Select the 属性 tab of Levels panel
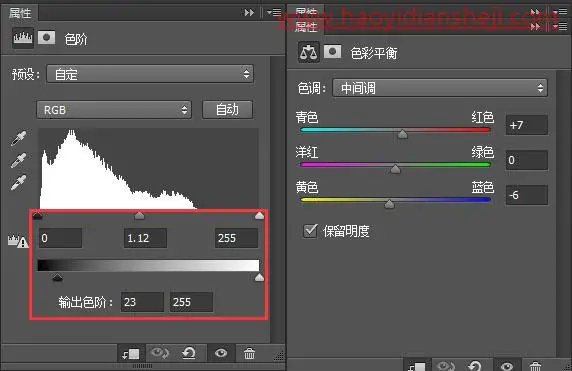The image size is (572, 371). [20, 13]
